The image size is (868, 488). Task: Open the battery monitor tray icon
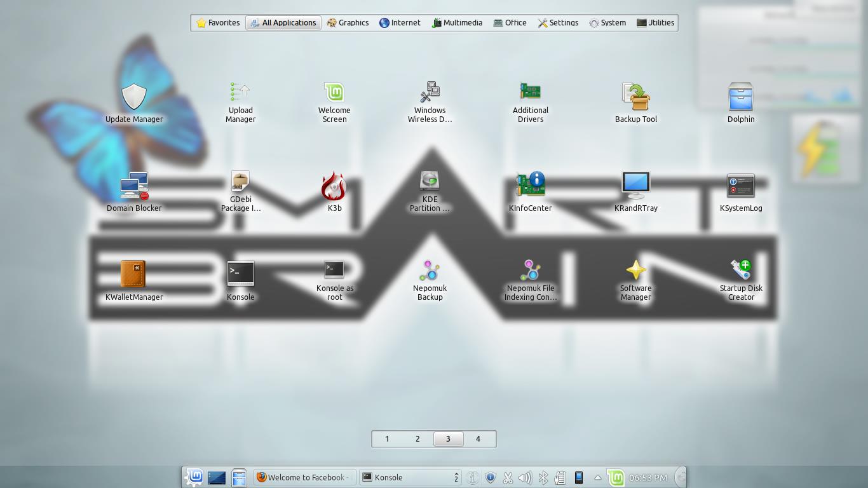pos(560,477)
